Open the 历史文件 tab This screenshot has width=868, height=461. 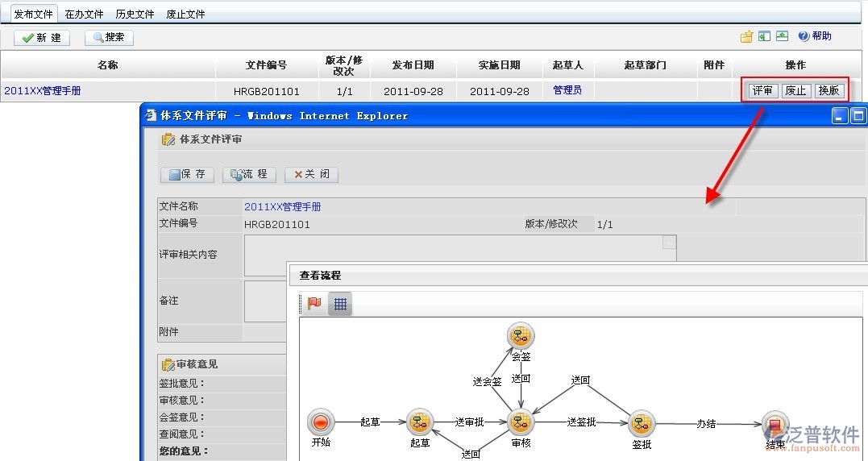click(x=135, y=14)
